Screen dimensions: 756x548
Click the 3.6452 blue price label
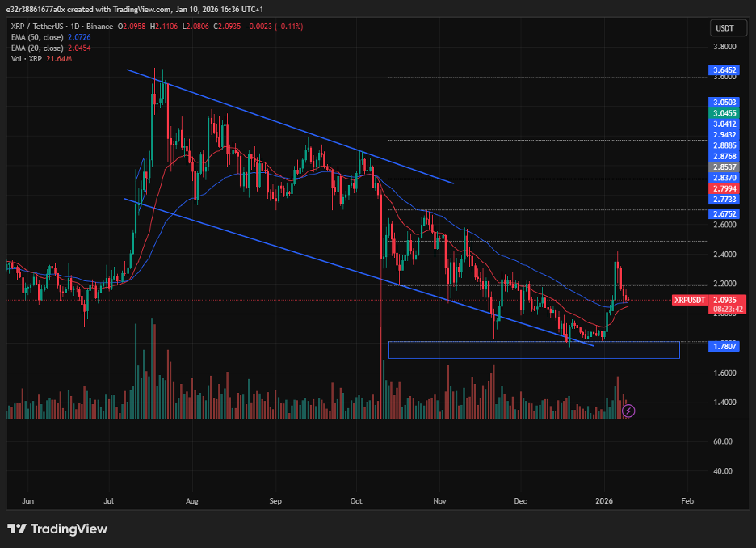click(x=724, y=70)
